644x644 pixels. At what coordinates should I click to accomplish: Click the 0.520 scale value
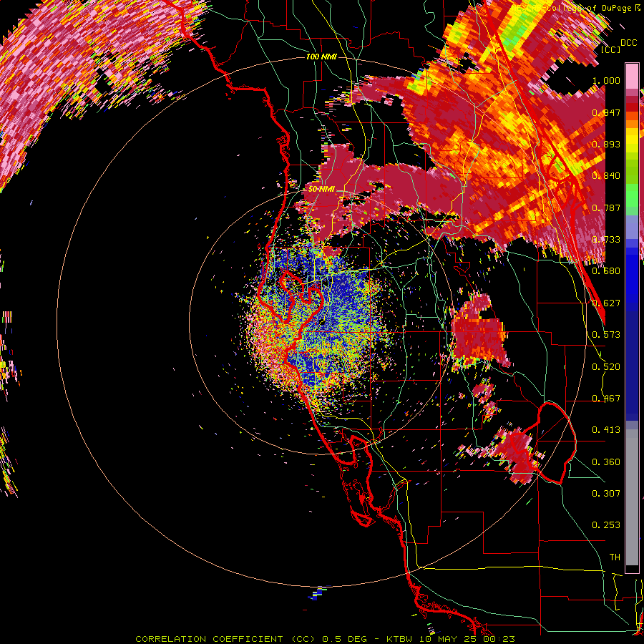pos(606,367)
